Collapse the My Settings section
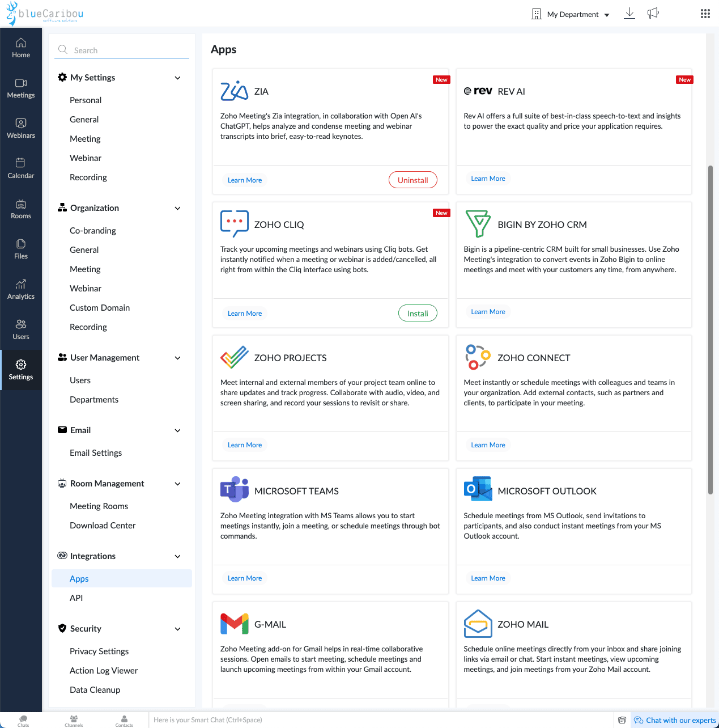Viewport: 719px width, 728px height. tap(177, 78)
